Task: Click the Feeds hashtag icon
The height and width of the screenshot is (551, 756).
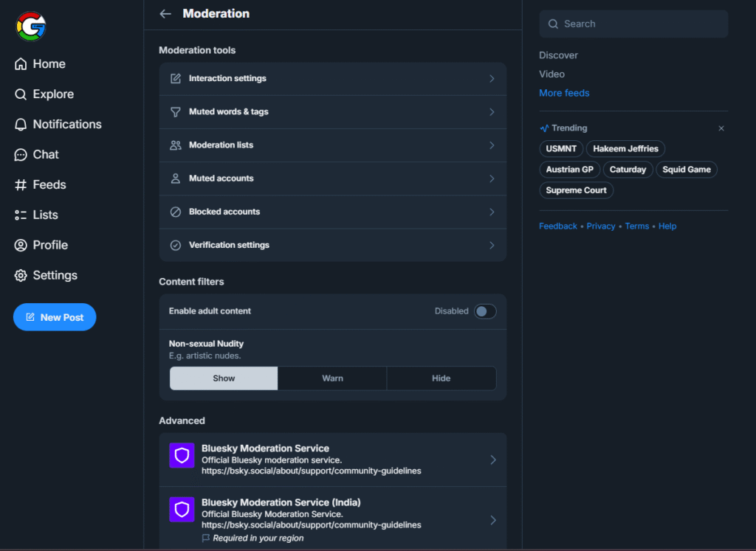Action: (20, 185)
